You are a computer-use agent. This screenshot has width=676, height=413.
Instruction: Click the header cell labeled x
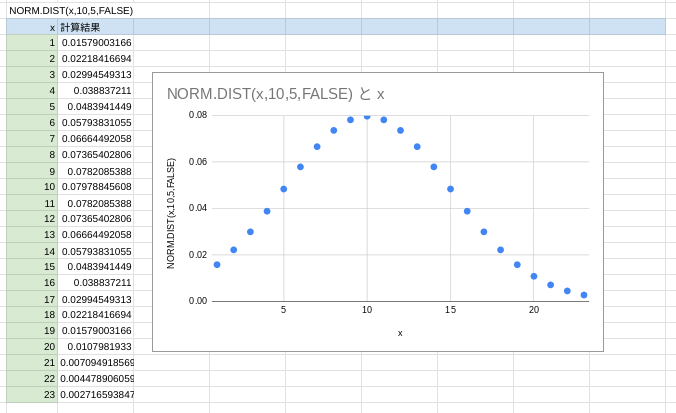point(32,27)
